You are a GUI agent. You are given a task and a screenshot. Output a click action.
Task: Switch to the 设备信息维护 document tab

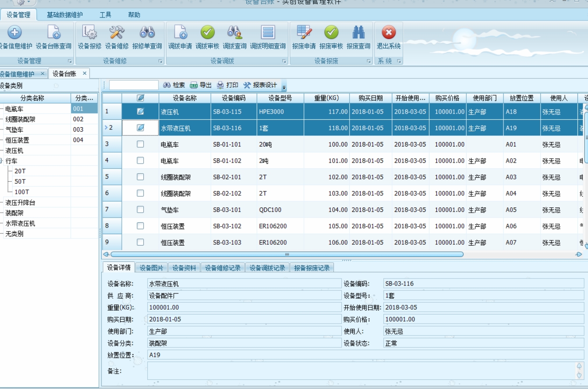(x=18, y=74)
